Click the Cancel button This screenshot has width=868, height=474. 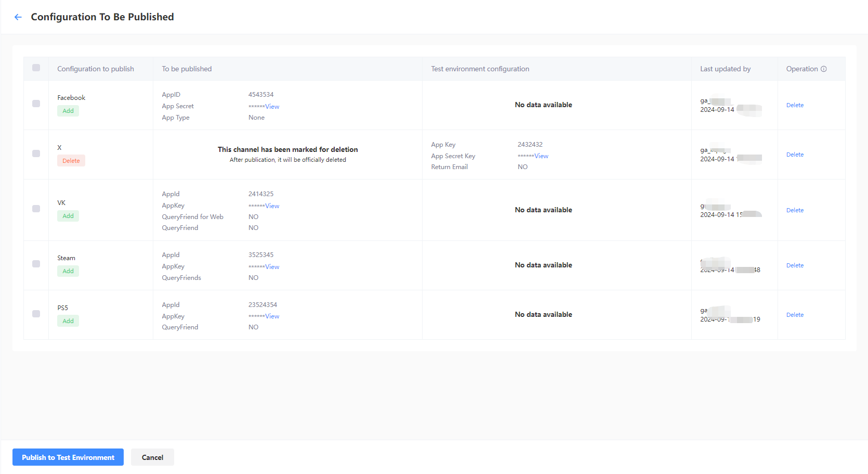(152, 457)
